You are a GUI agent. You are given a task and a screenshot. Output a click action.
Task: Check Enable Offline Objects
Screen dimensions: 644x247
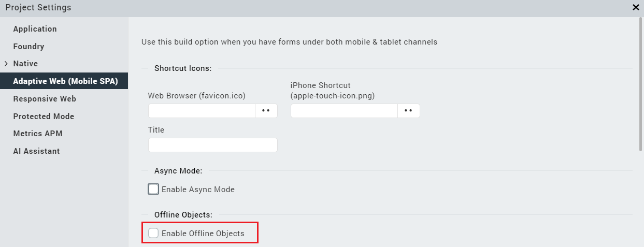point(153,233)
